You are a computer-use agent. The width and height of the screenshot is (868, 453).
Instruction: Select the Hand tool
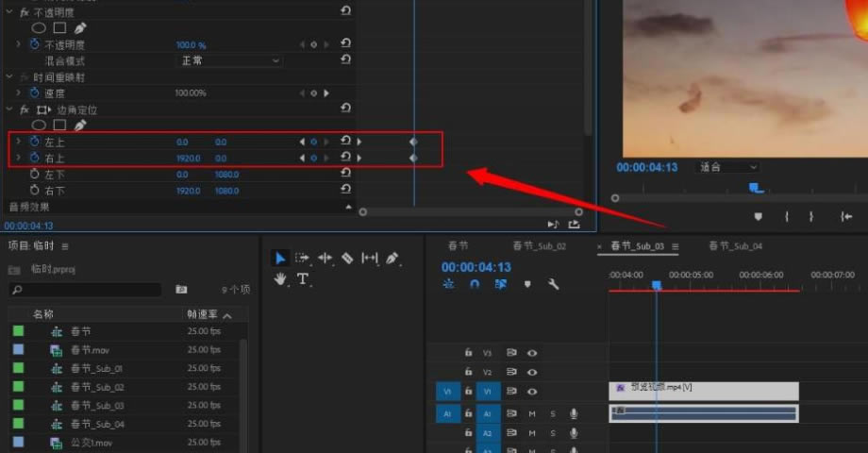coord(280,279)
